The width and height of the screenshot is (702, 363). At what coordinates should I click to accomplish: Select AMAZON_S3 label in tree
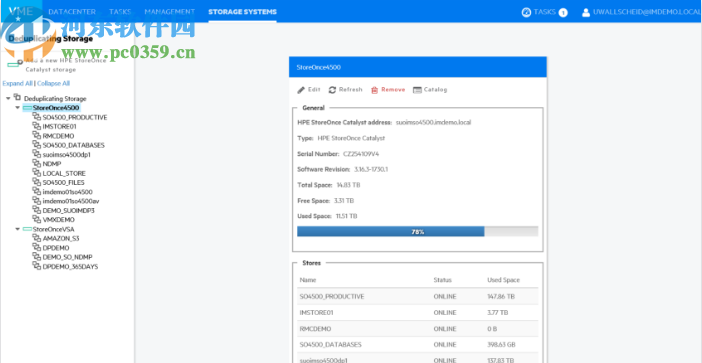[61, 238]
